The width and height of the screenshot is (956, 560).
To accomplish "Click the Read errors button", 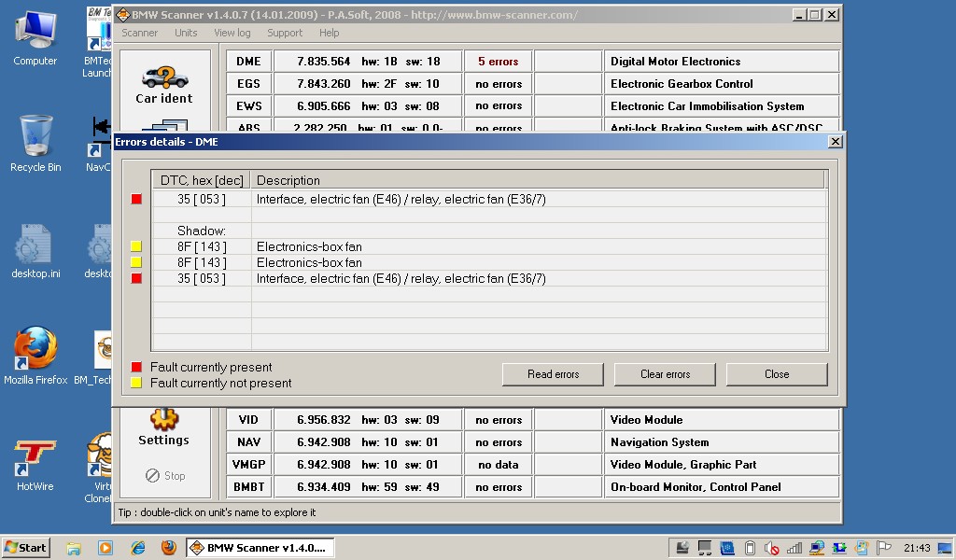I will (x=553, y=374).
